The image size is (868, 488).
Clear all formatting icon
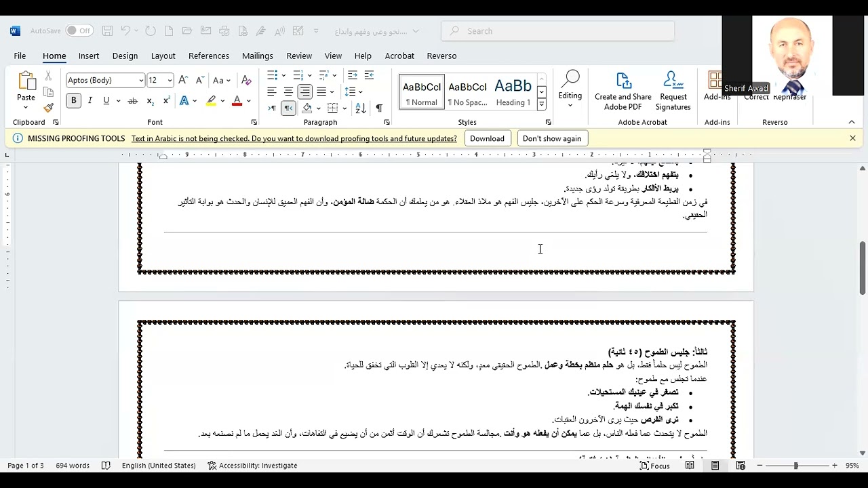coord(246,80)
